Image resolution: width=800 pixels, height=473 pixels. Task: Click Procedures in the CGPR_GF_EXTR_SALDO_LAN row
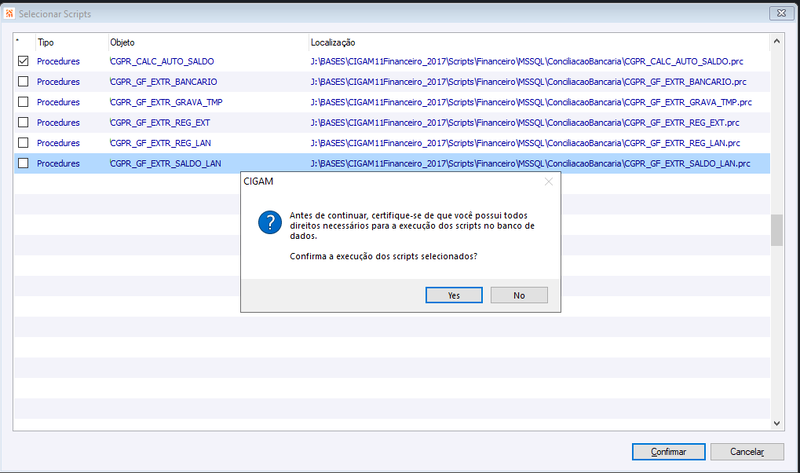(x=58, y=163)
